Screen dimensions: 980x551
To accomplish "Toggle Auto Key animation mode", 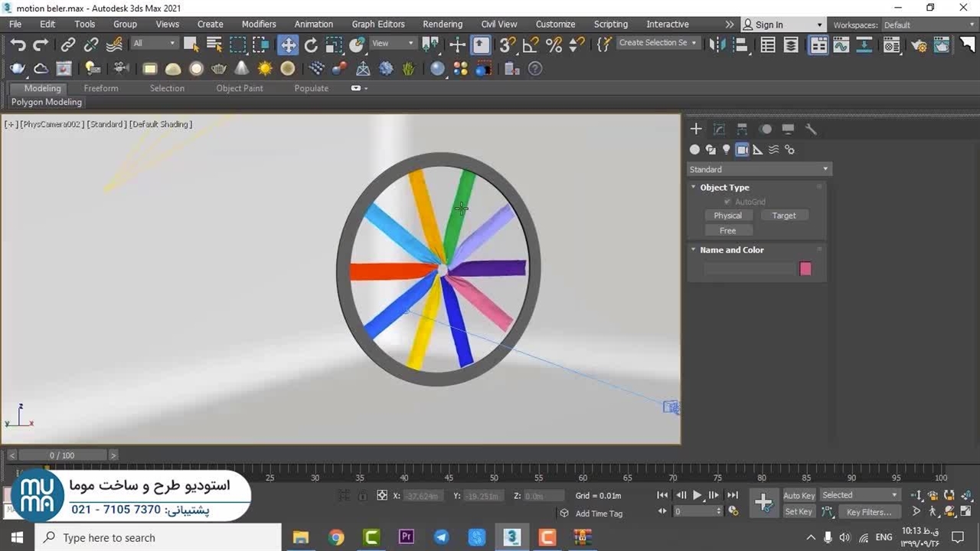I will click(x=799, y=495).
